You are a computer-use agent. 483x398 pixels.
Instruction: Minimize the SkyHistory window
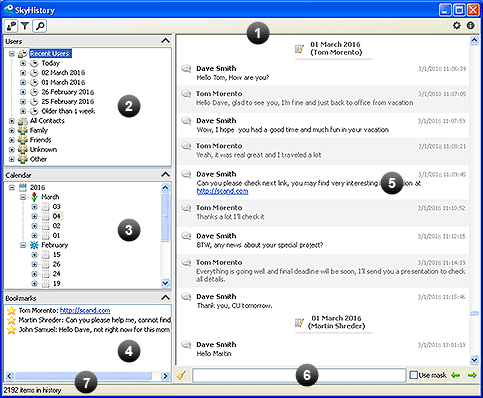(445, 10)
